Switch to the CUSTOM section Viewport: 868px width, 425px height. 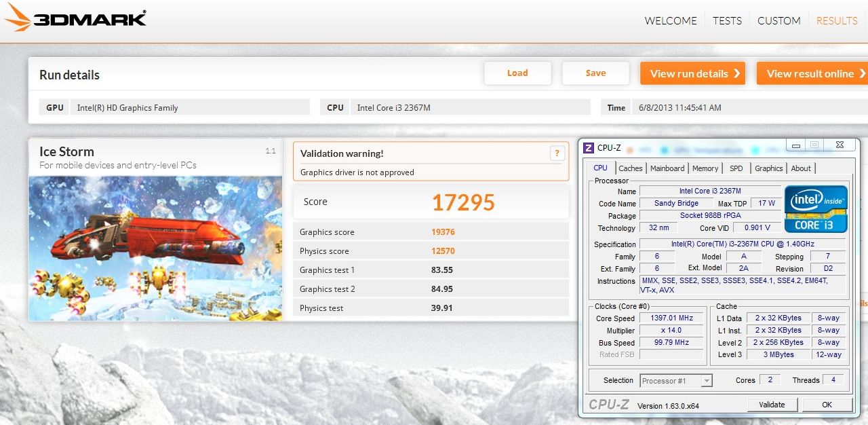click(x=778, y=21)
